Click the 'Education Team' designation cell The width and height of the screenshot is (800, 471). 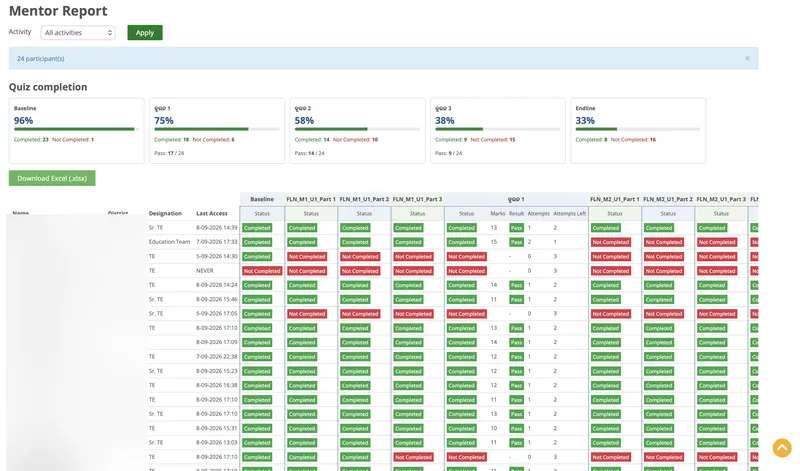[169, 242]
